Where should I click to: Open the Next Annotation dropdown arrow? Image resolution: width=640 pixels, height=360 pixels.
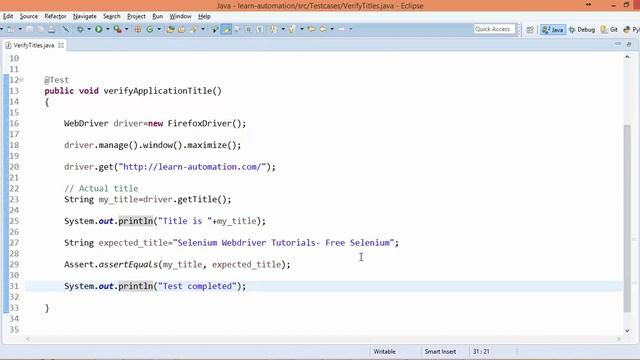click(x=283, y=29)
